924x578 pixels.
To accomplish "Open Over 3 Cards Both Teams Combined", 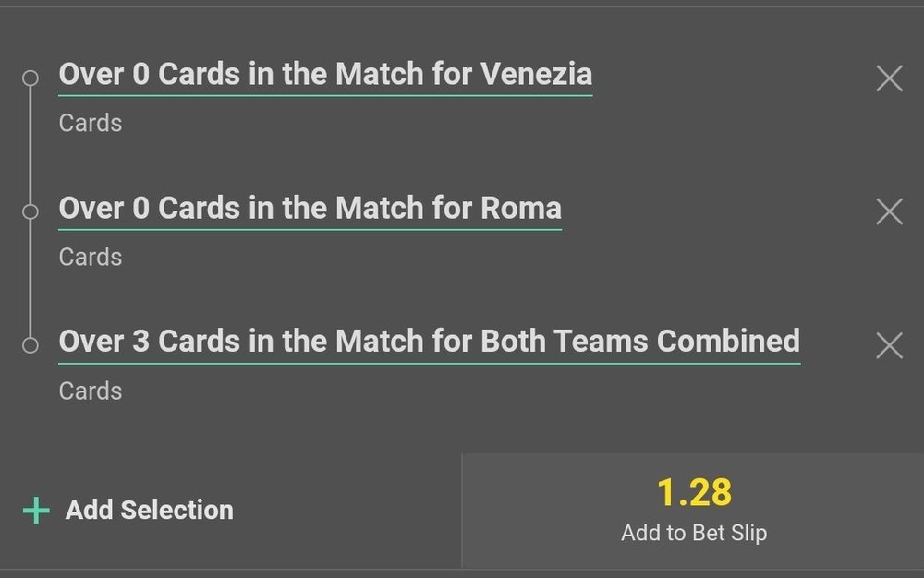I will tap(429, 342).
